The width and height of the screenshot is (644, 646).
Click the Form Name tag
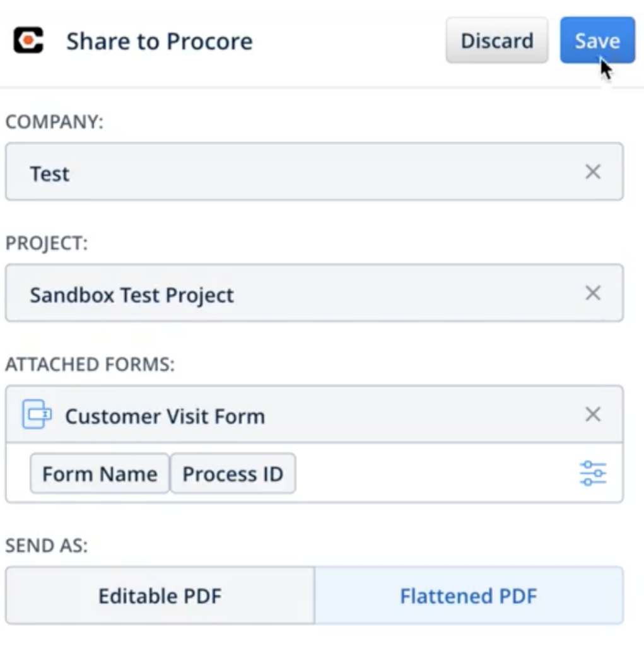pos(100,474)
